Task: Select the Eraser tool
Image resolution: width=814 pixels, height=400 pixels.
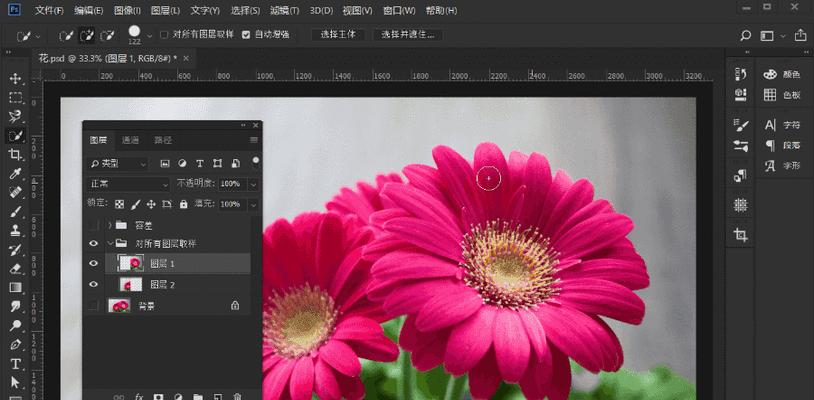Action: coord(15,269)
